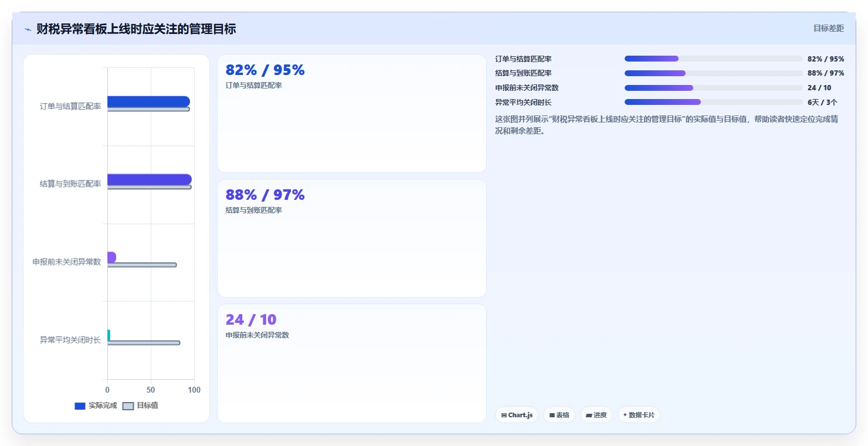Click the 订单与结算匹配率 progress bar

point(713,59)
